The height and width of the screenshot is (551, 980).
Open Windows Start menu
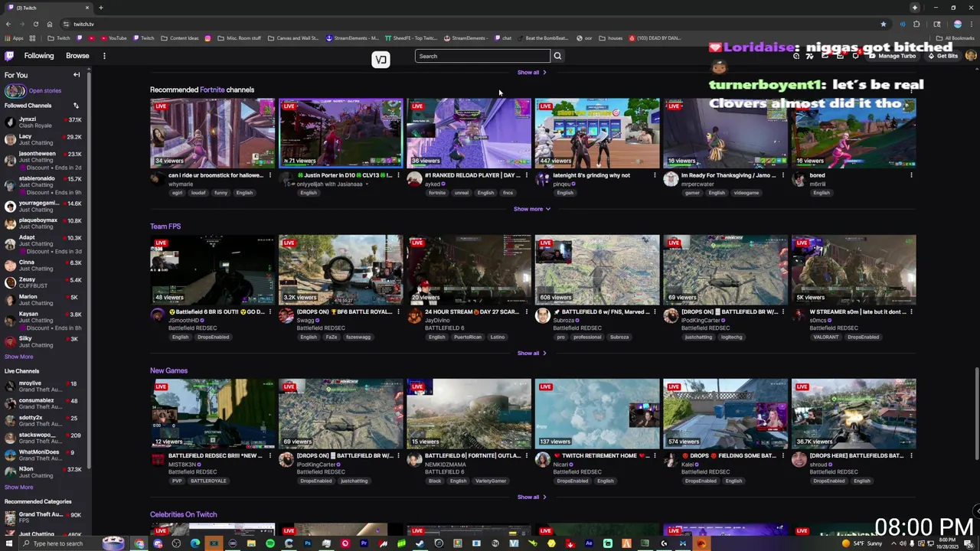tap(8, 543)
